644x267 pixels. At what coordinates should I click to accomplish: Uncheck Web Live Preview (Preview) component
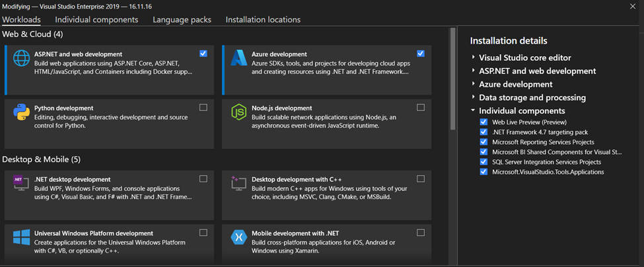coord(483,122)
